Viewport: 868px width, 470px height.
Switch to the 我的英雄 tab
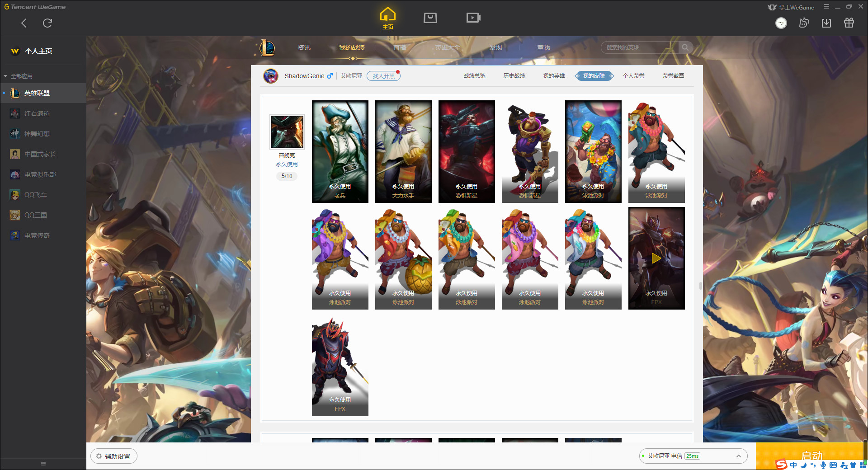pos(554,76)
